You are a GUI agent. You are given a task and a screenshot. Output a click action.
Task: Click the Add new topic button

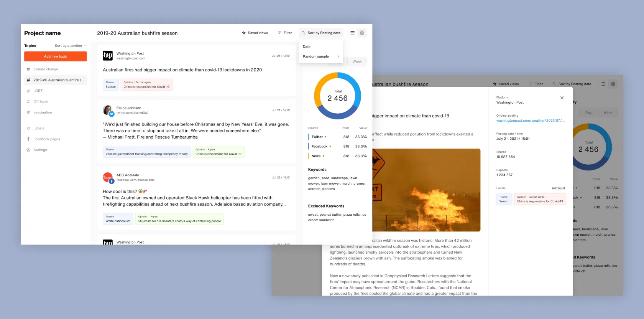click(56, 56)
